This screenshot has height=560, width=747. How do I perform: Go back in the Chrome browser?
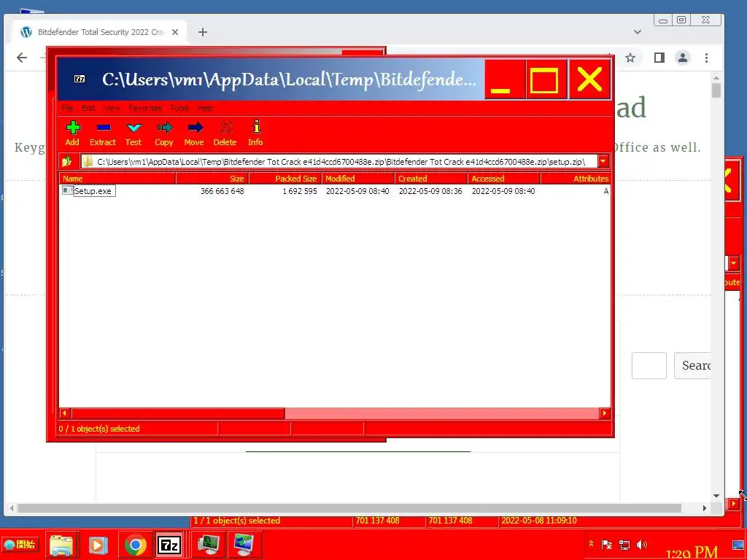[x=22, y=58]
